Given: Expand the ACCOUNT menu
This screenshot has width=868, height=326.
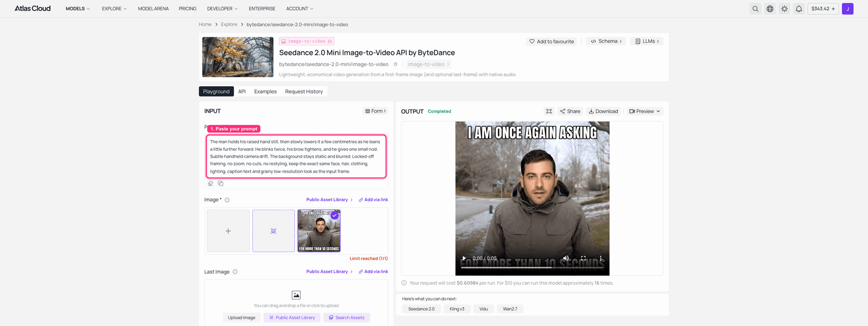Looking at the screenshot, I should pos(300,9).
